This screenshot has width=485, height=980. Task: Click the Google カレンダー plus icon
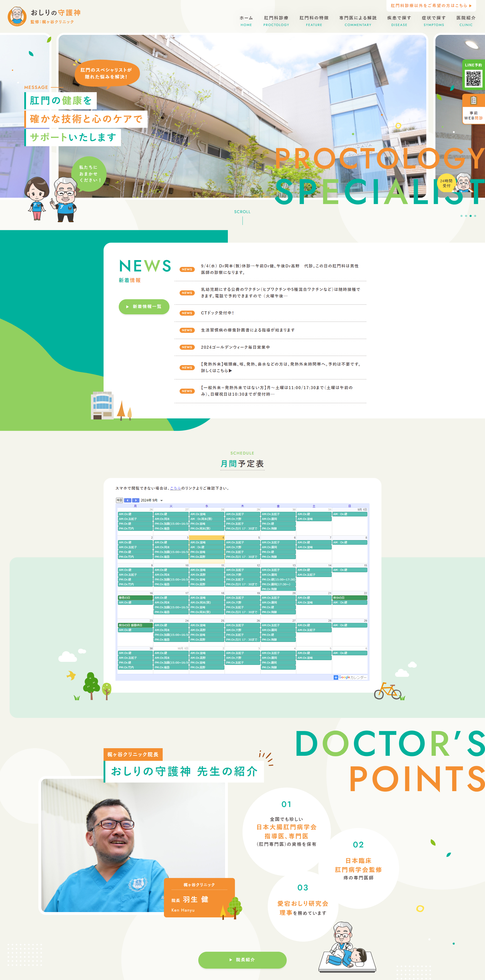pos(336,677)
